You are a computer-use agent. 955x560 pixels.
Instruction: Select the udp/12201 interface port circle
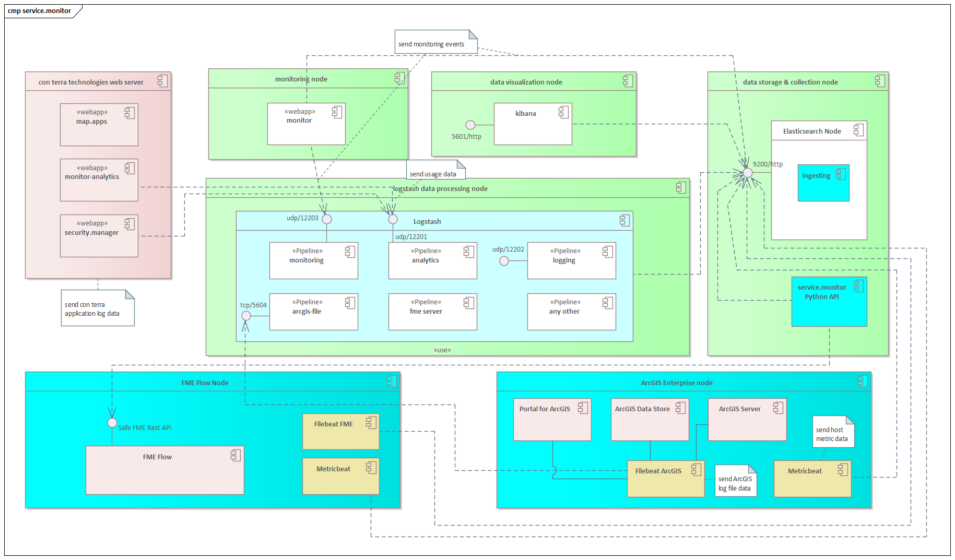click(x=393, y=219)
